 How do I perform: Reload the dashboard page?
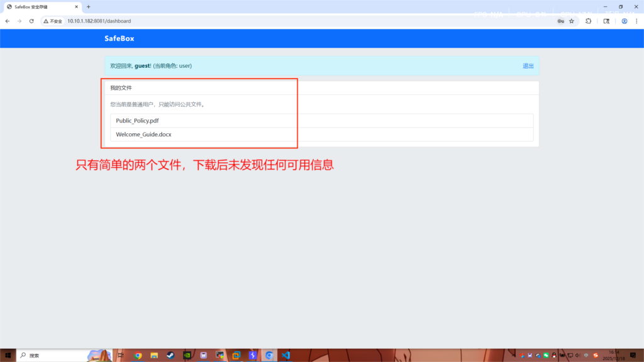point(31,21)
